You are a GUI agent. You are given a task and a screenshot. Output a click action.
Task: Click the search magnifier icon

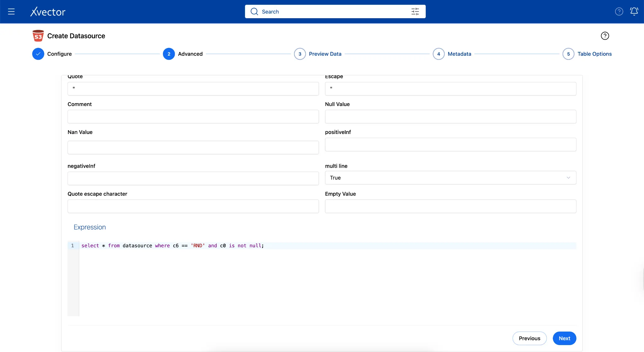[x=254, y=12]
